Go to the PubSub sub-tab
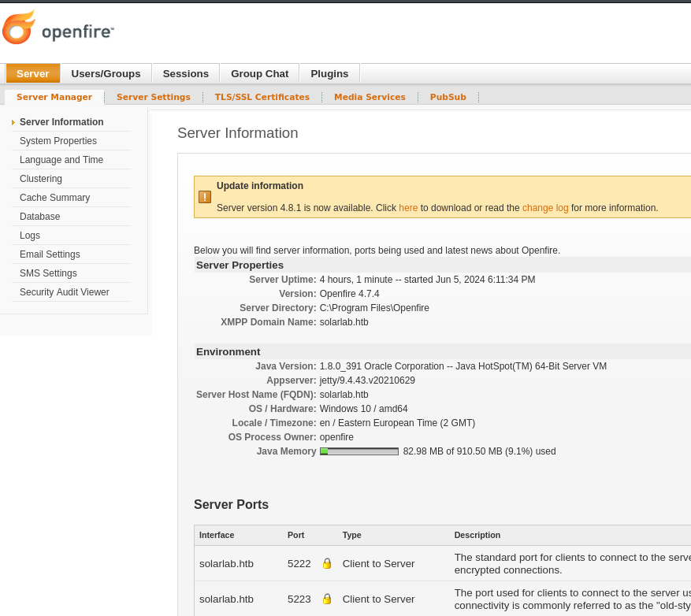The image size is (691, 616). pos(448,97)
